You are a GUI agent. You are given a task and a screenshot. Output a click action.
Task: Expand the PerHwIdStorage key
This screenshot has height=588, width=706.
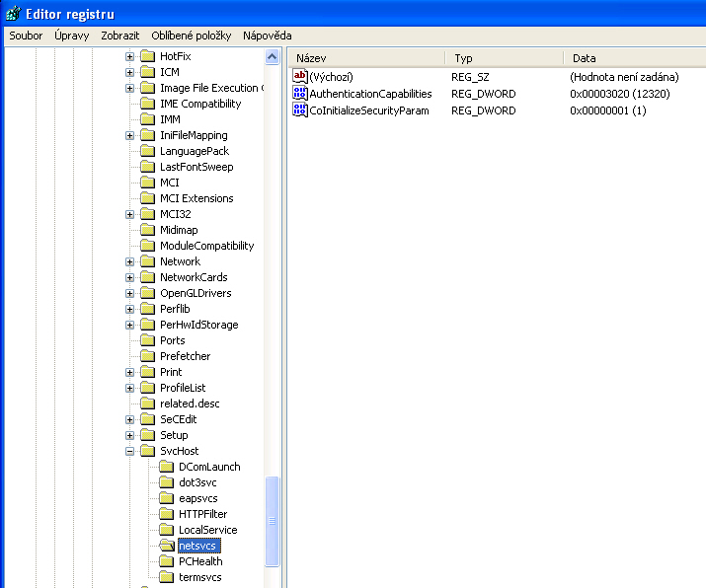(129, 325)
